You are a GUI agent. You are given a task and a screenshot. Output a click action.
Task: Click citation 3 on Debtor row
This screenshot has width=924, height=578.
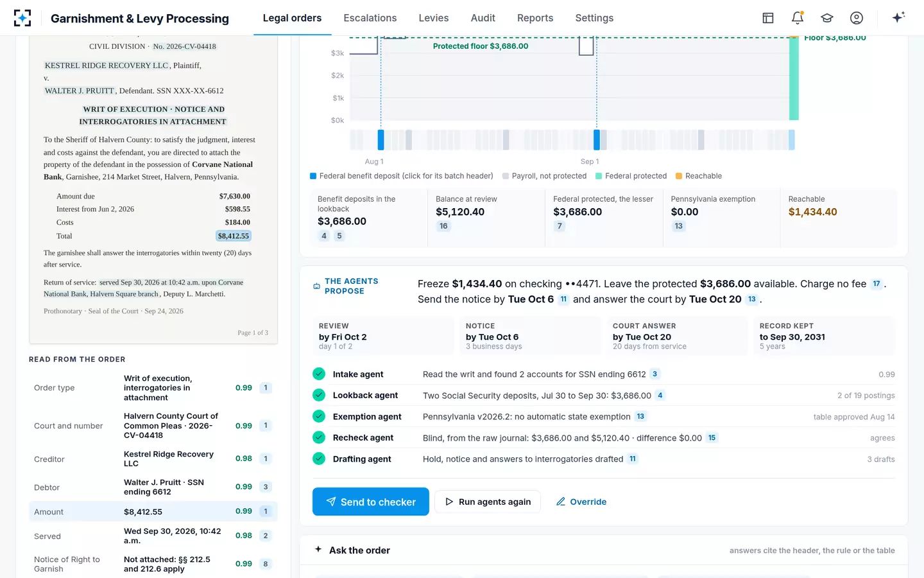266,487
